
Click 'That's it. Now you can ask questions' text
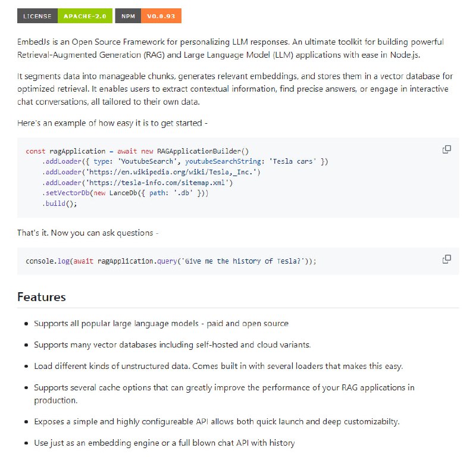coord(87,233)
